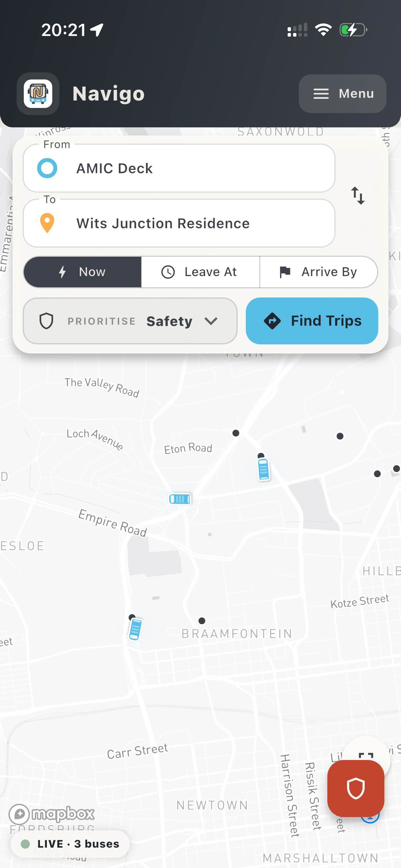Swap origin and destination with arrows icon

[x=357, y=196]
